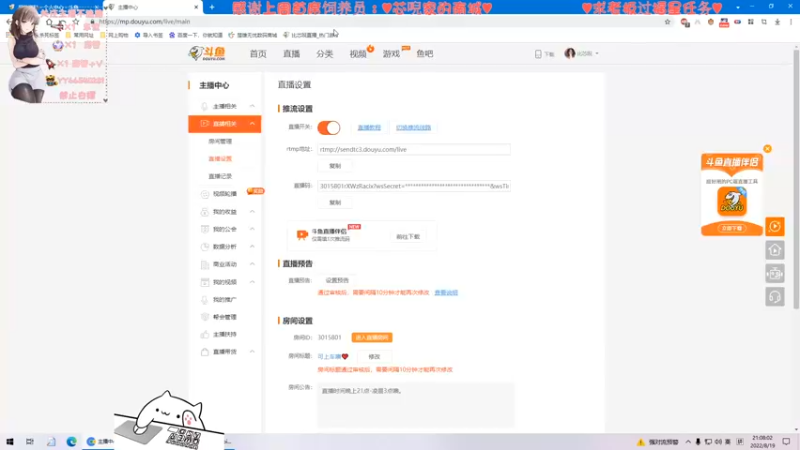The width and height of the screenshot is (800, 450).
Task: Click the 我的收益 icon in sidebar
Action: 205,212
